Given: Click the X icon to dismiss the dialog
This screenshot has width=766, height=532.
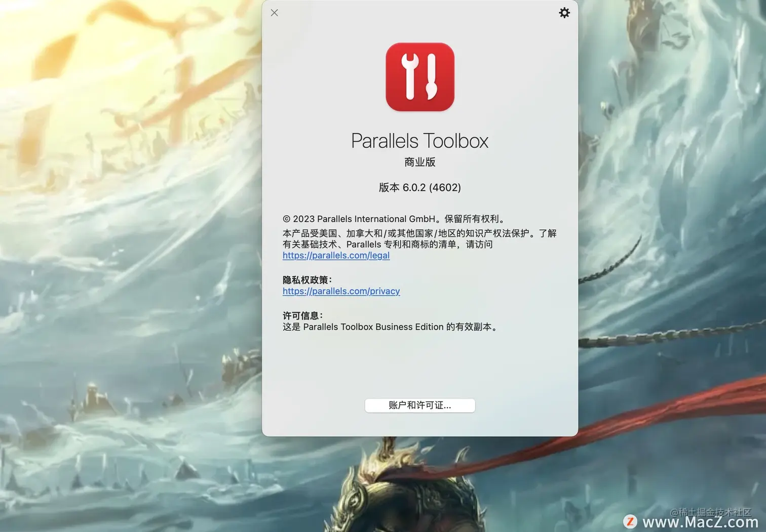Looking at the screenshot, I should pos(274,13).
